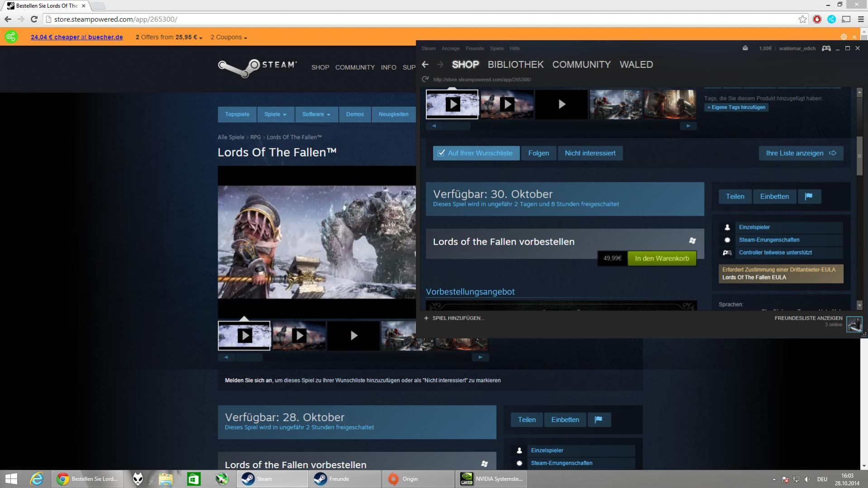
Task: Click the volume icon in system tray
Action: tap(807, 479)
